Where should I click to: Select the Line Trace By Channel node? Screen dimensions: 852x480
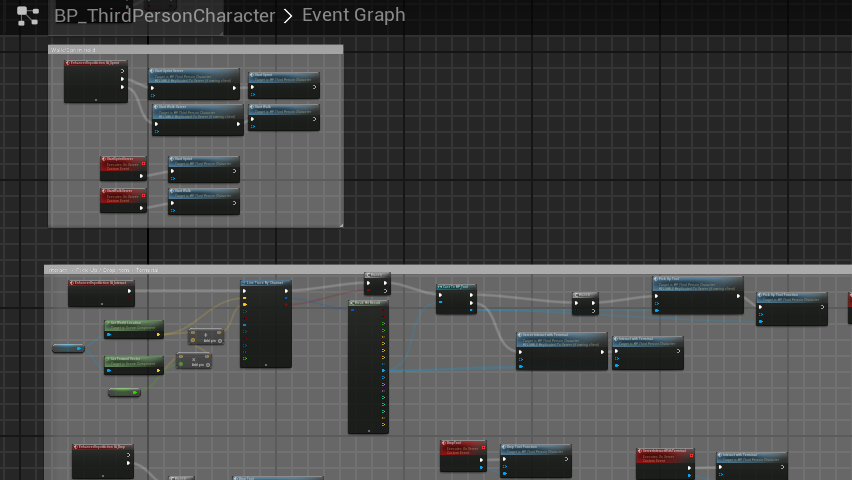266,324
